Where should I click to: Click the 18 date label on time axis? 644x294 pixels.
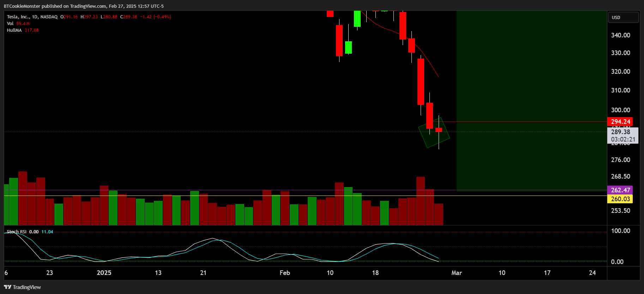(x=375, y=272)
